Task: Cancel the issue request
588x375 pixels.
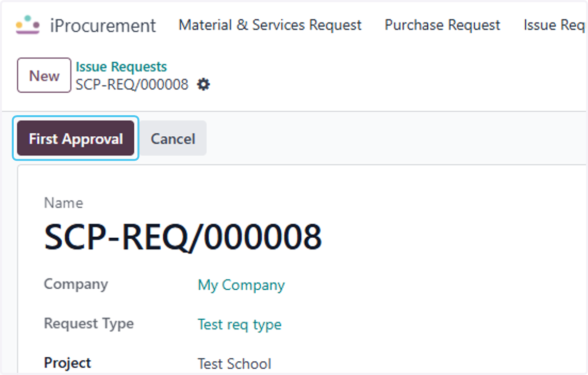Action: 172,139
